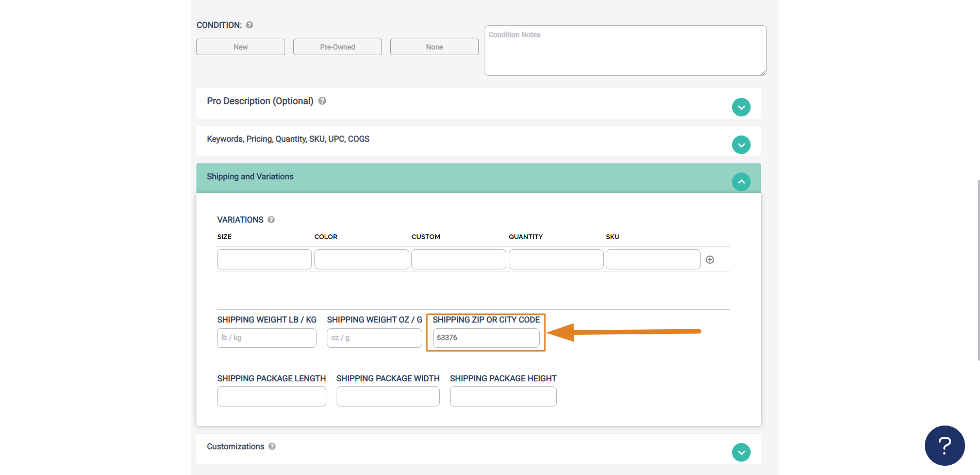Click the Pro Description help icon
980x475 pixels.
(x=322, y=101)
